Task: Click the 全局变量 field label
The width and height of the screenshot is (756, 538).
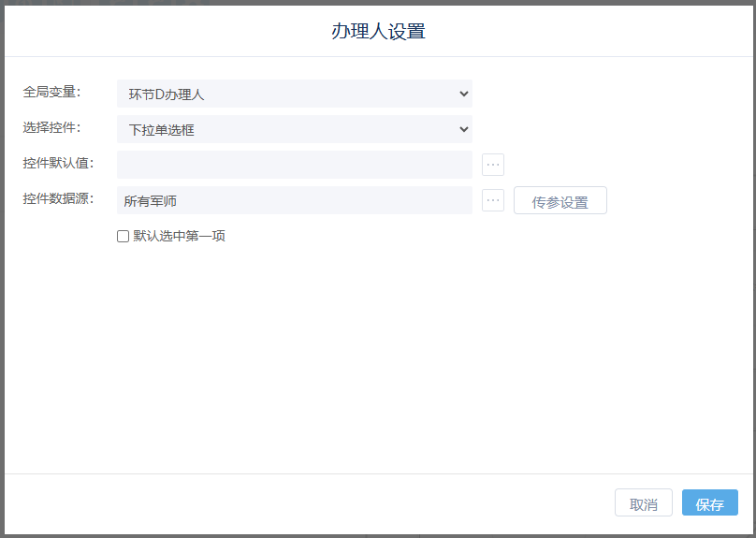Action: click(x=52, y=92)
